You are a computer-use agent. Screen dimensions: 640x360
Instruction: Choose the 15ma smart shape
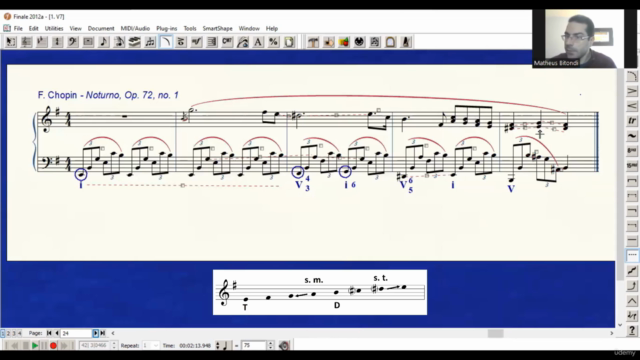632,166
